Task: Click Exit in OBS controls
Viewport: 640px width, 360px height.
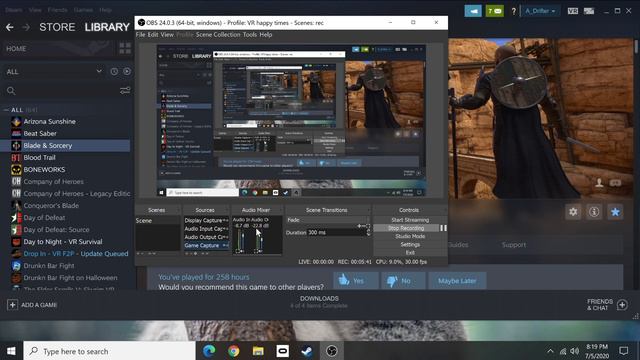Action: 410,253
